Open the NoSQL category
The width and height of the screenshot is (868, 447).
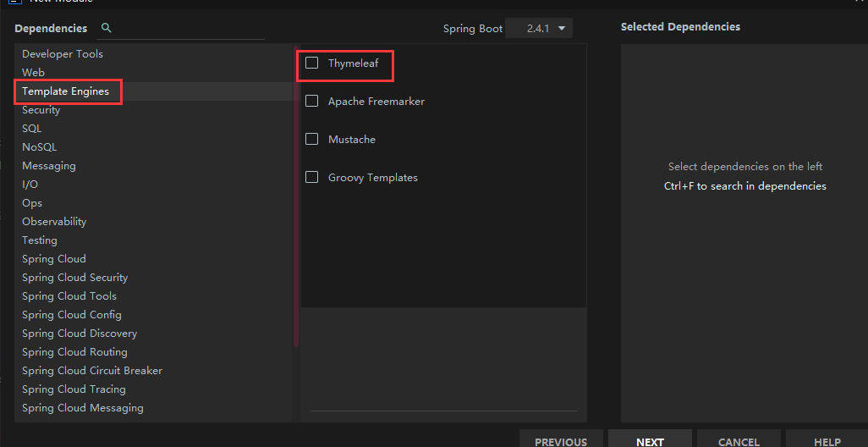pos(40,147)
